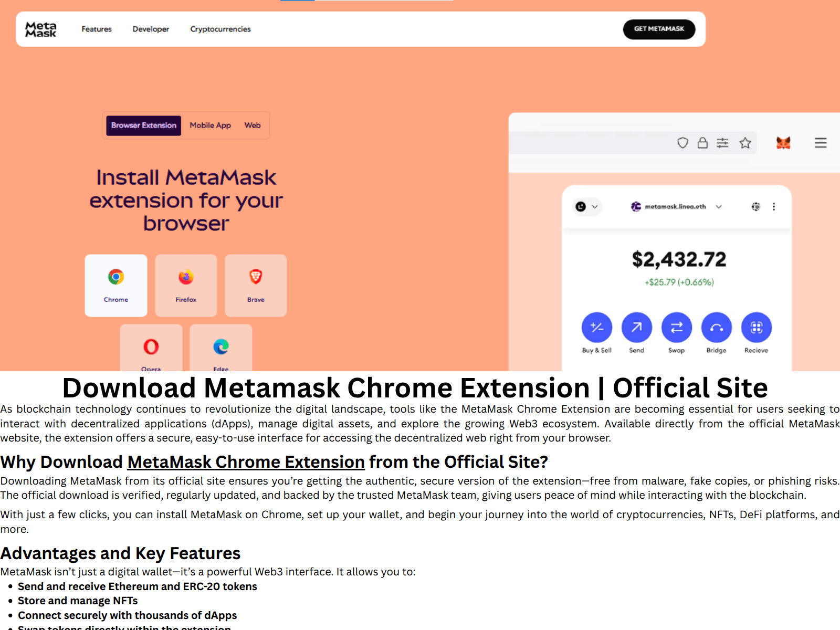This screenshot has width=840, height=630.
Task: Click the Buy & Sell wallet button
Action: pyautogui.click(x=597, y=328)
